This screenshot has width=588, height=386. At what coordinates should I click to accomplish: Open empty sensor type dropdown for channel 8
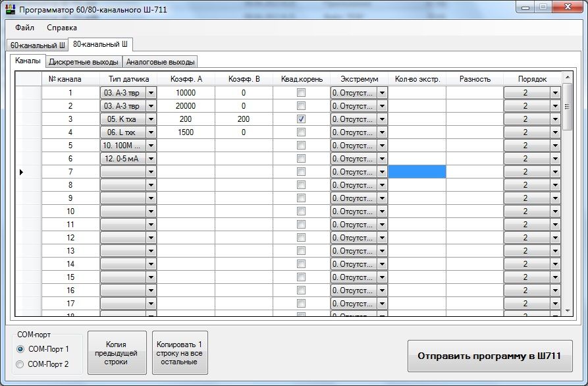(x=151, y=185)
